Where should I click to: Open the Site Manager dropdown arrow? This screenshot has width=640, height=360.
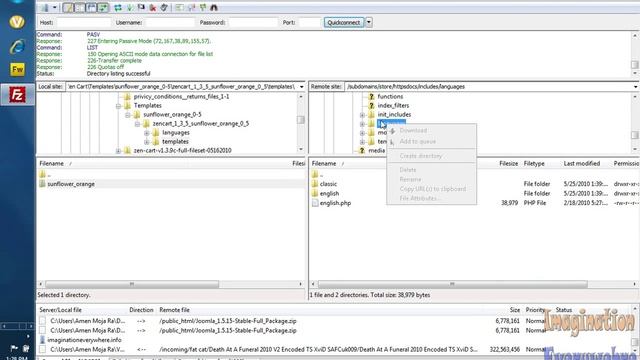[x=54, y=7]
